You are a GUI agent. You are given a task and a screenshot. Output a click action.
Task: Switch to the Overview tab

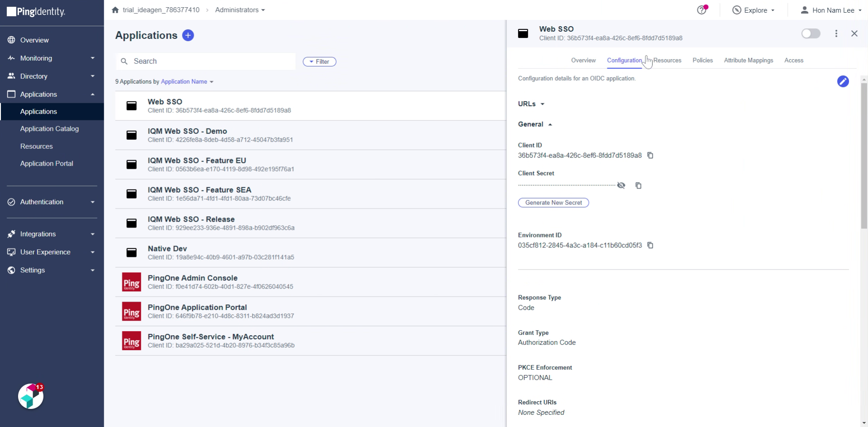coord(583,60)
